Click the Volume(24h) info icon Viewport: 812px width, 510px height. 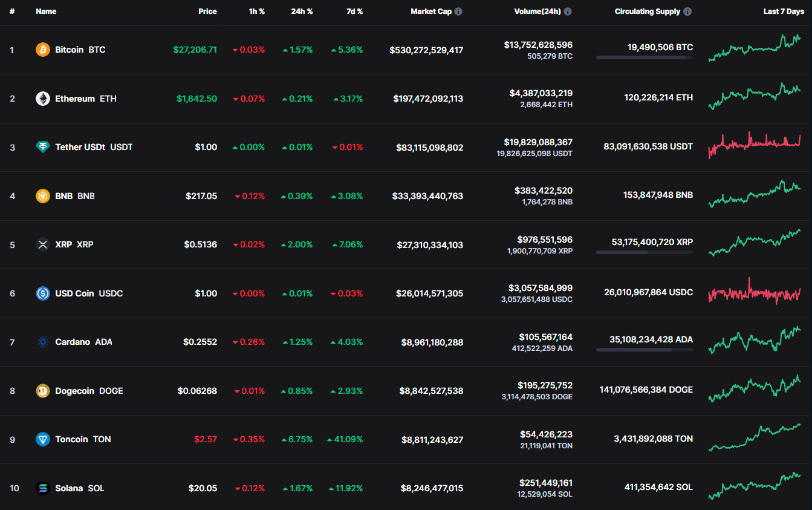(568, 11)
